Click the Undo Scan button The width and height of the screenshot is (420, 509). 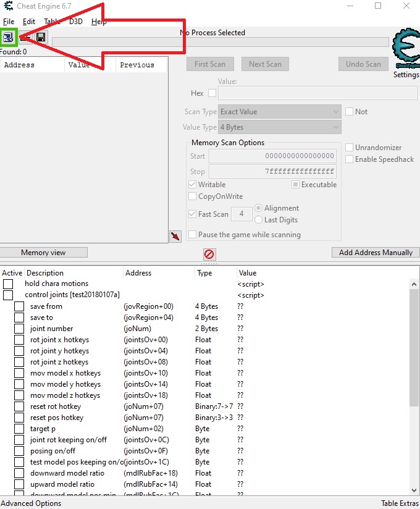pos(363,64)
